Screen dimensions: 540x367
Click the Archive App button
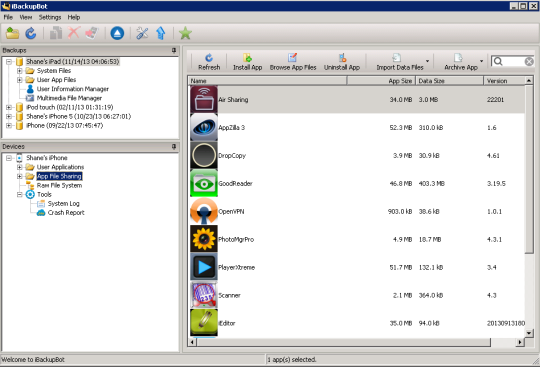pyautogui.click(x=460, y=62)
